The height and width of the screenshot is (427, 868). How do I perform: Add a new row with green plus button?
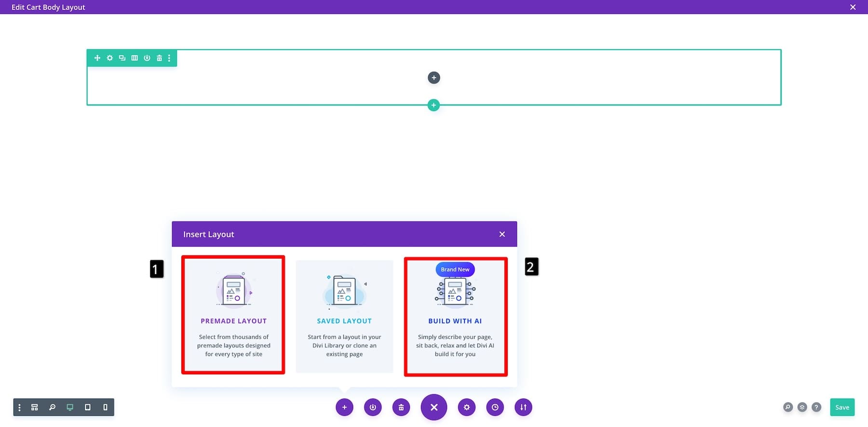(x=434, y=105)
